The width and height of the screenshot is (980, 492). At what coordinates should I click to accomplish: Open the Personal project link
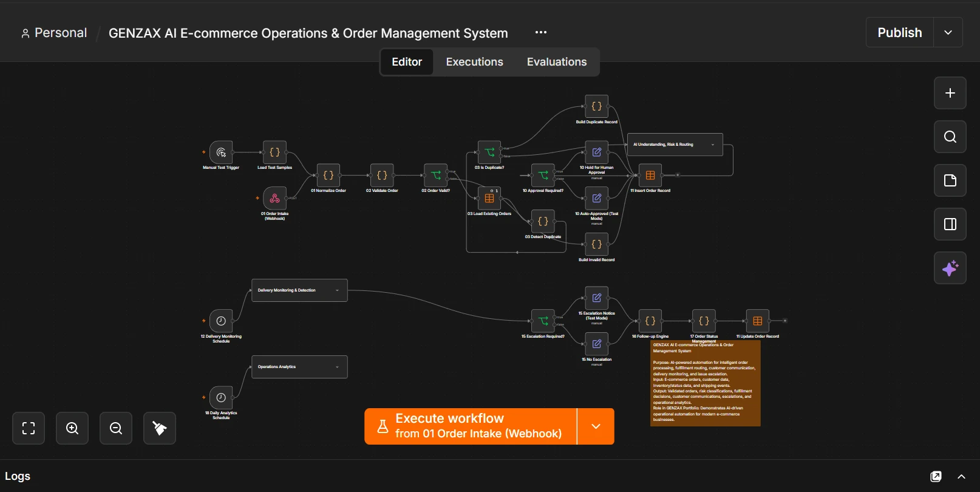pos(54,33)
